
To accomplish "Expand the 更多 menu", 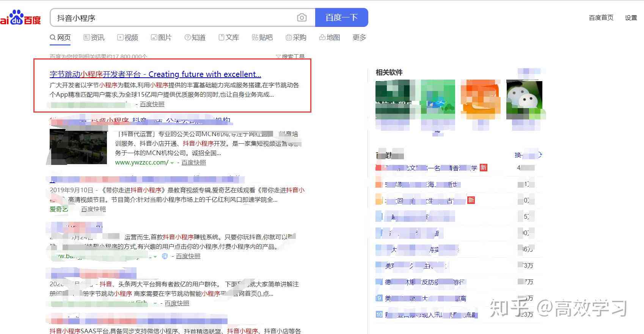I will [359, 37].
